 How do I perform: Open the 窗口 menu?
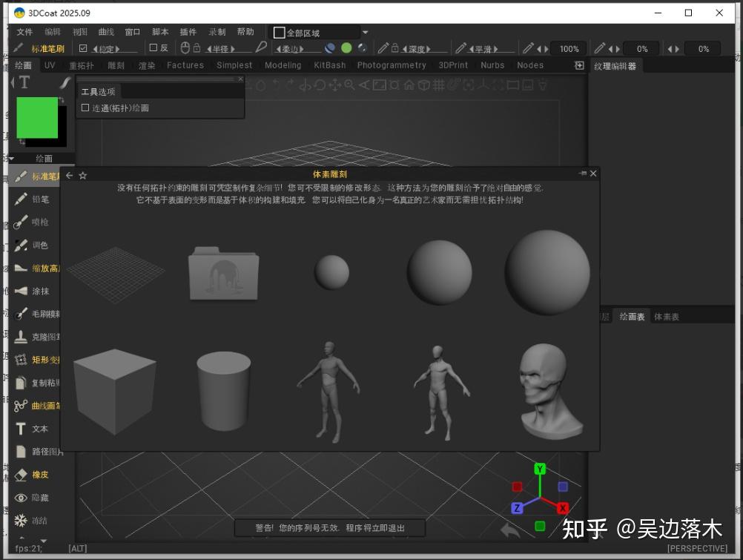[132, 32]
